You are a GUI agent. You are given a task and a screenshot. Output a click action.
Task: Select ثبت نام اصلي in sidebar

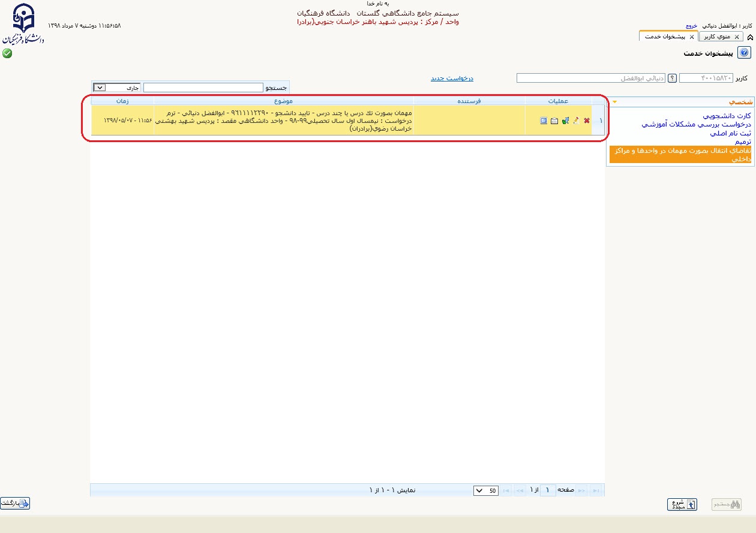pyautogui.click(x=730, y=133)
